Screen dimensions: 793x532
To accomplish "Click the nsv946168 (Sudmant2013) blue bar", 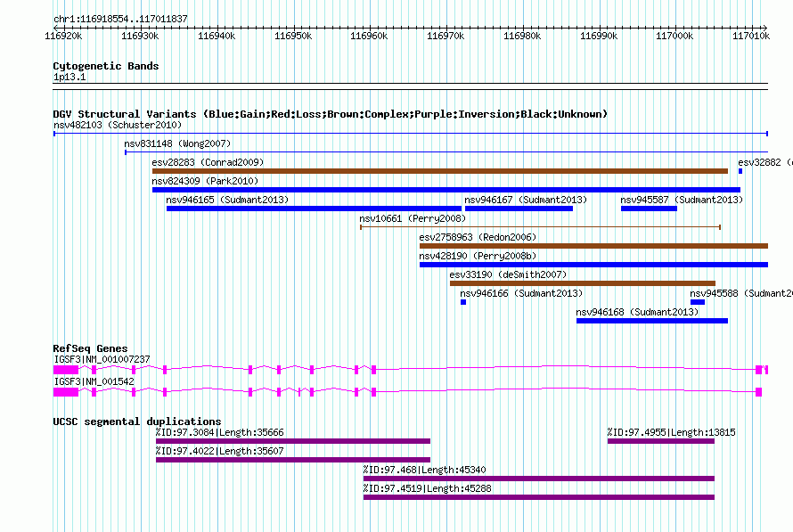I will [x=652, y=321].
